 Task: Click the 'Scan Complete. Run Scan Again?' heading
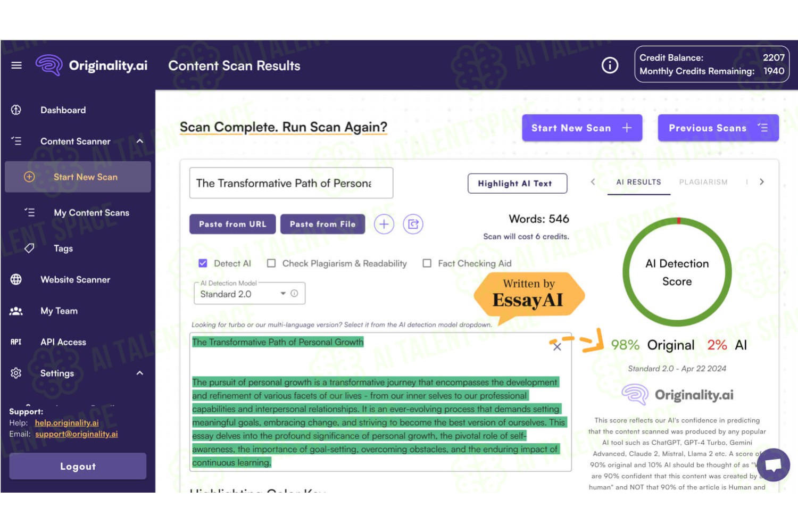point(284,127)
